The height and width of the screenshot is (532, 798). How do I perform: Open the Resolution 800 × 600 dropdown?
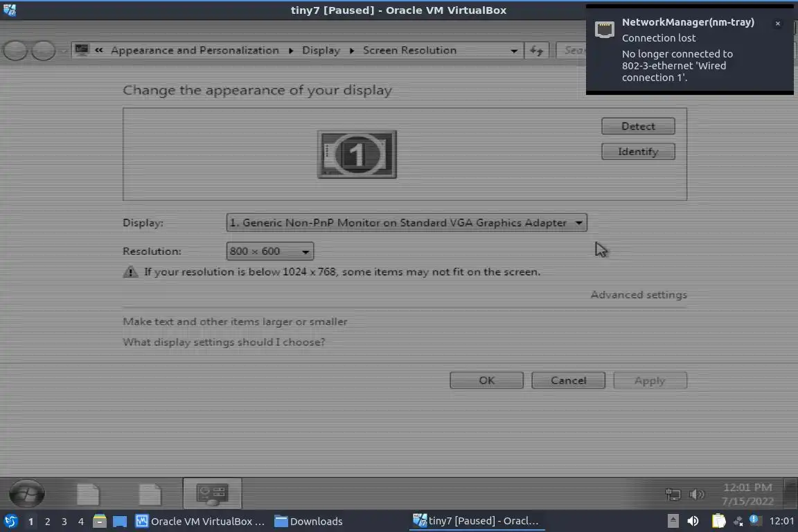coord(269,251)
